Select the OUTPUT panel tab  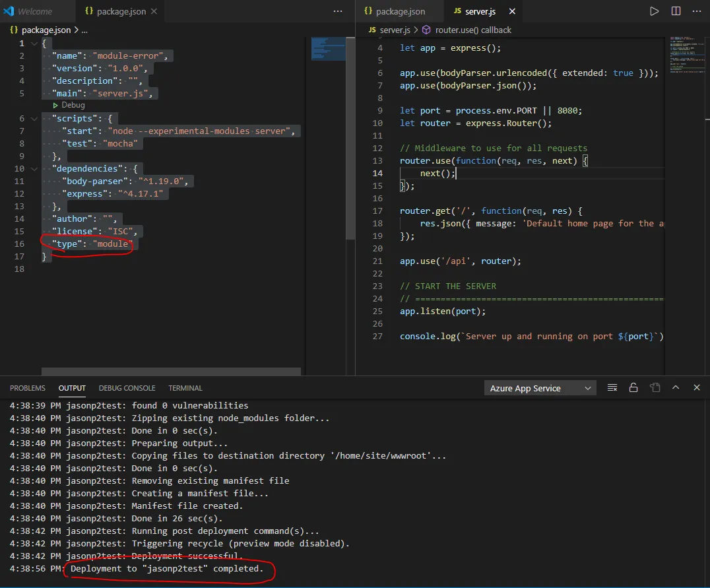pos(72,388)
